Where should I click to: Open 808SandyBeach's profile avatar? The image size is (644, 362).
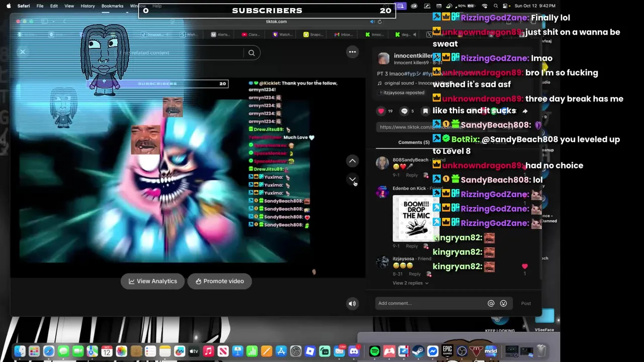[x=382, y=163]
